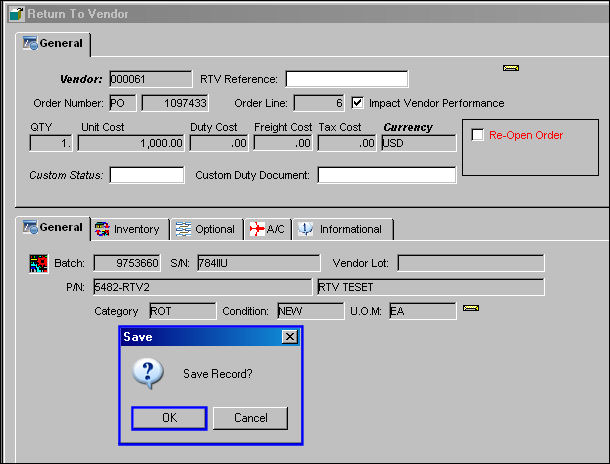Click the yellow note icon near RTV Reference
610x464 pixels.
(511, 68)
